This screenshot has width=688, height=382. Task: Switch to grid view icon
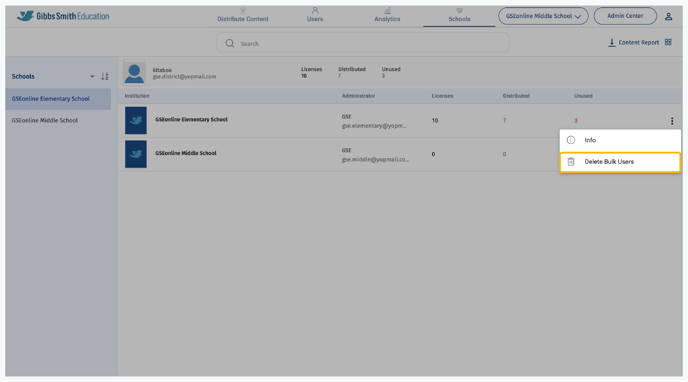point(668,42)
